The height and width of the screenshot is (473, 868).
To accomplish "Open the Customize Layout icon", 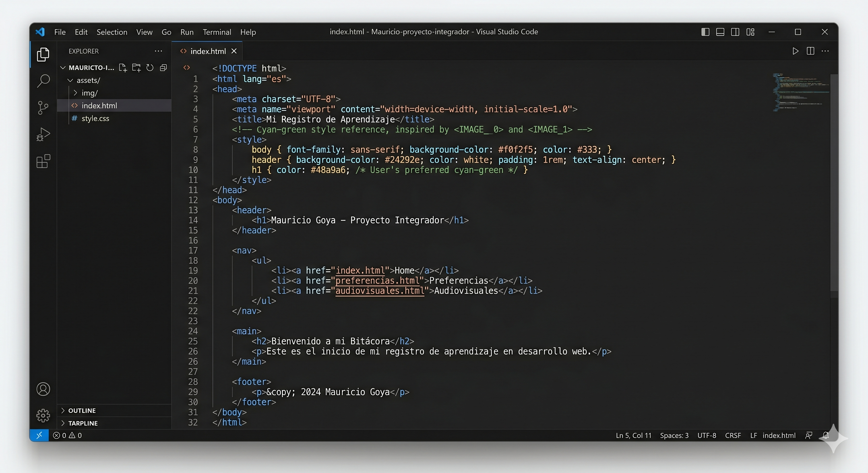I will pos(750,32).
